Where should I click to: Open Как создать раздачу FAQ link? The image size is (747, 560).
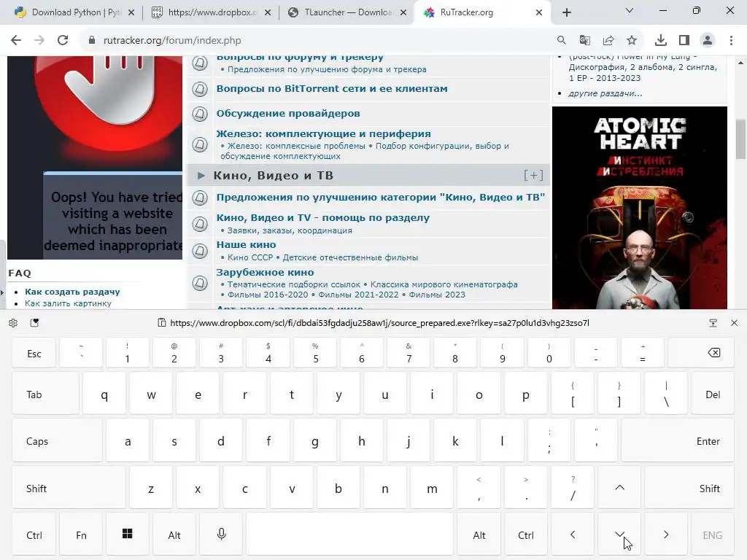tap(72, 292)
